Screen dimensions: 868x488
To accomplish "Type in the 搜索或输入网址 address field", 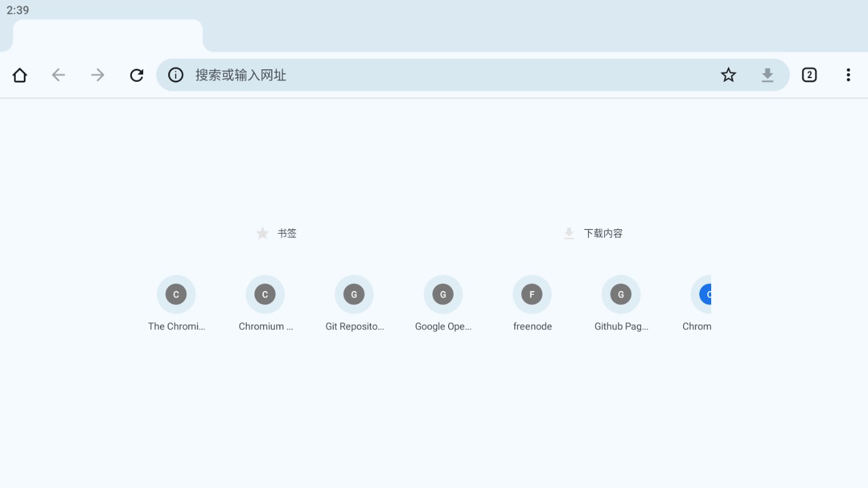I will (x=437, y=75).
